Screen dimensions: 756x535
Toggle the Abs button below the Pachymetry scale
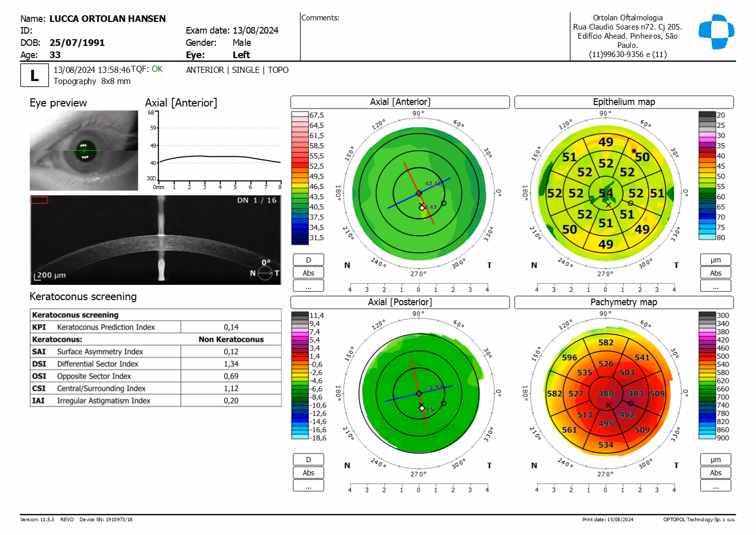point(715,473)
